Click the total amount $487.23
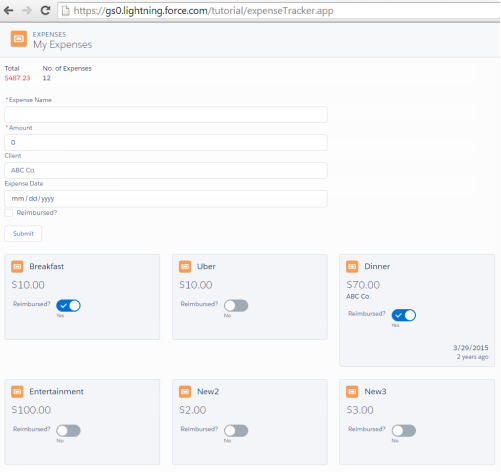The height and width of the screenshot is (472, 501). pyautogui.click(x=17, y=78)
